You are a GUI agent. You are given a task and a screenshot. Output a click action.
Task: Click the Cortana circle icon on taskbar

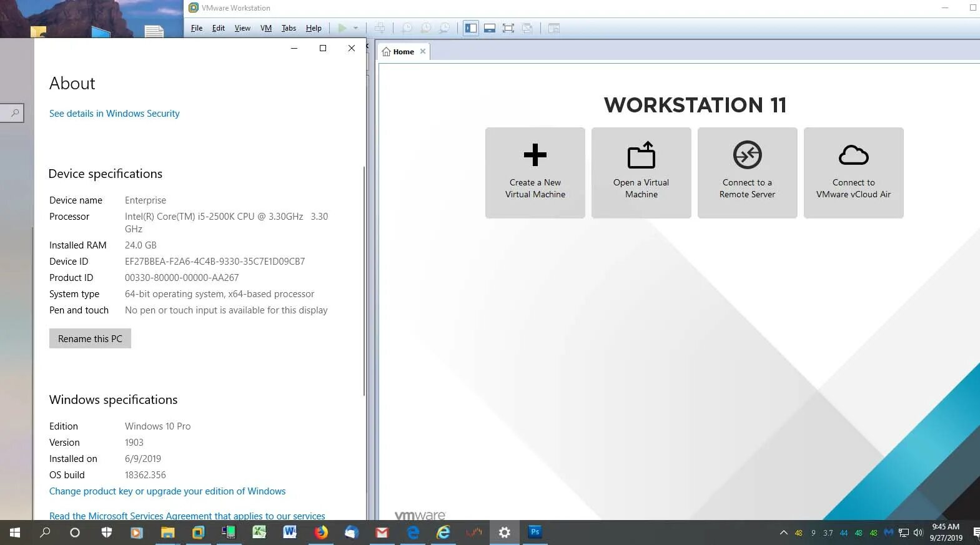pos(75,533)
